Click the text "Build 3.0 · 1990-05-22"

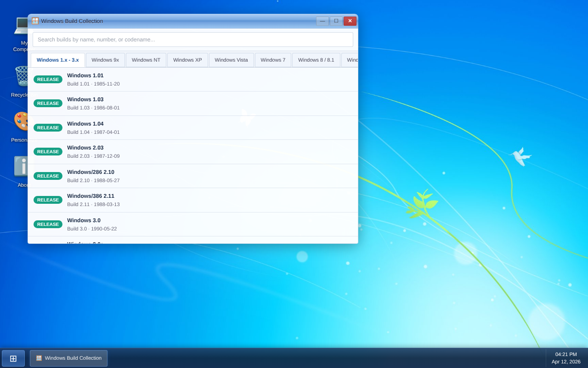pyautogui.click(x=92, y=229)
